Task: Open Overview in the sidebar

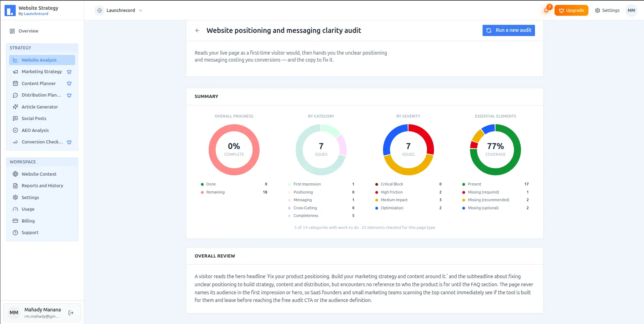Action: click(x=24, y=31)
